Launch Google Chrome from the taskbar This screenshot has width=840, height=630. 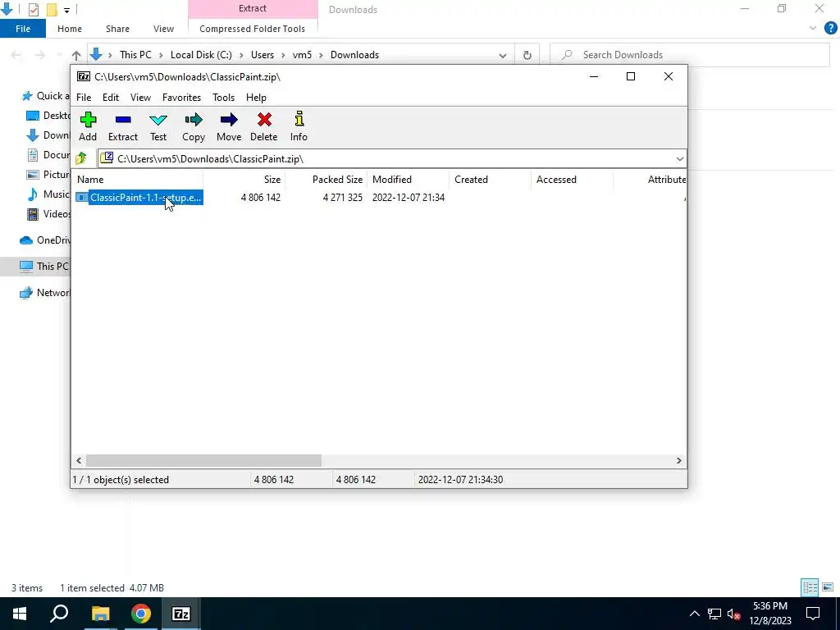pyautogui.click(x=141, y=614)
